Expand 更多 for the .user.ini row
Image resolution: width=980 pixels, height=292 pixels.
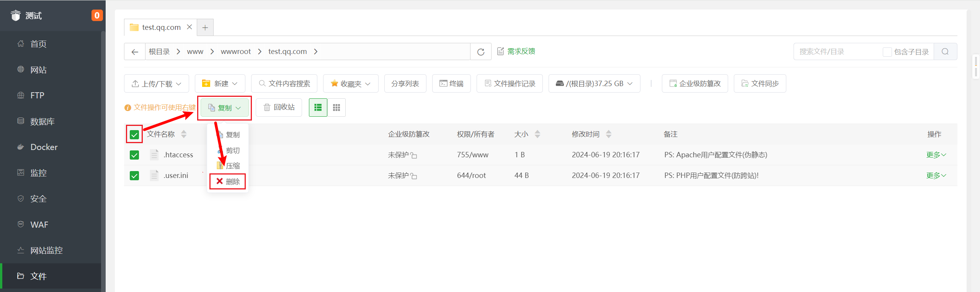(936, 176)
